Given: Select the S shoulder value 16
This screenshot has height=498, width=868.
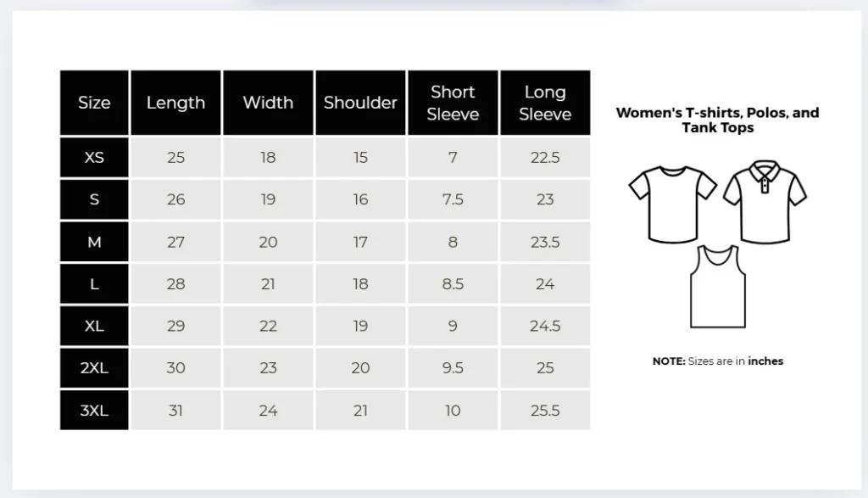Looking at the screenshot, I should click(360, 199).
